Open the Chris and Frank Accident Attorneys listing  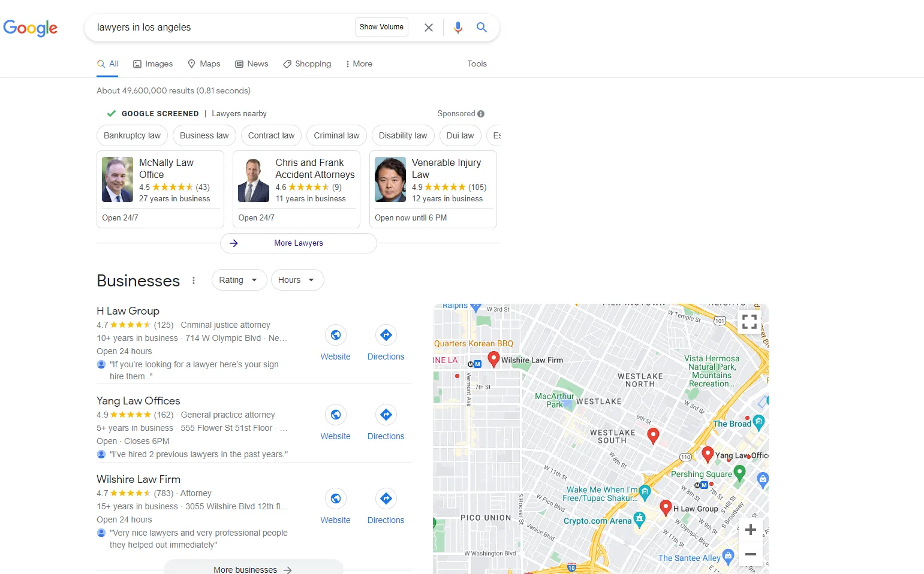(x=296, y=189)
